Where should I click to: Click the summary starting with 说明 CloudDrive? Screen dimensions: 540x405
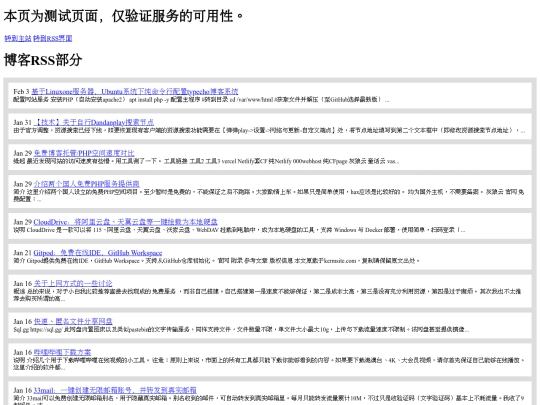point(239,230)
